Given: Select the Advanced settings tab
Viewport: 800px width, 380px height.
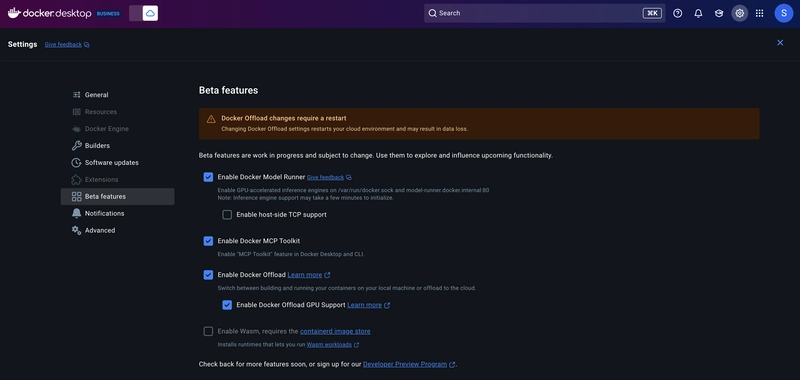Looking at the screenshot, I should 117,231.
